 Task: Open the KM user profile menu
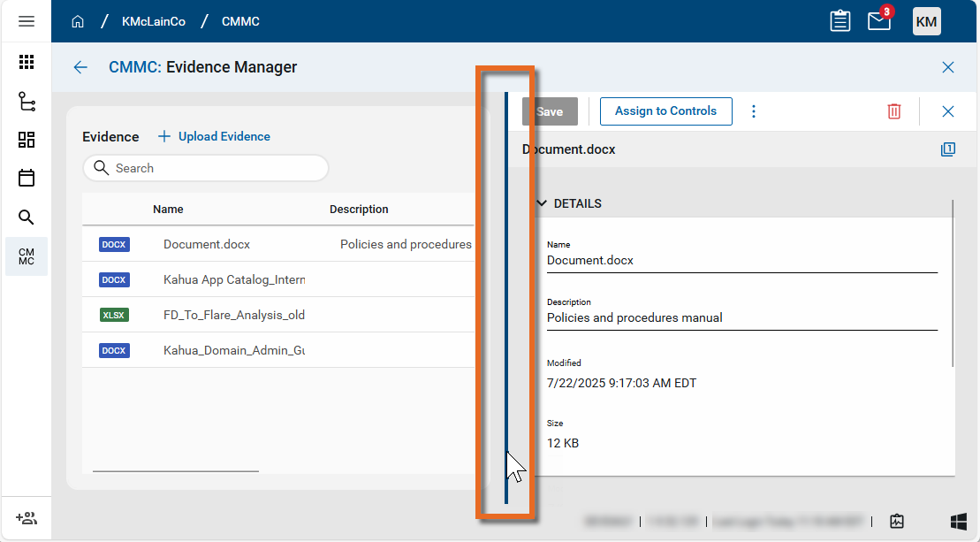[926, 21]
